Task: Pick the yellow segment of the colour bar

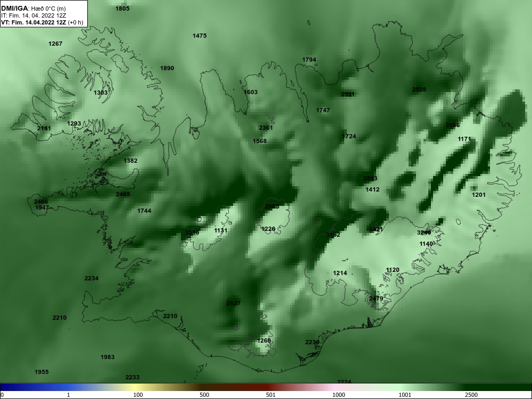Action: [136, 387]
